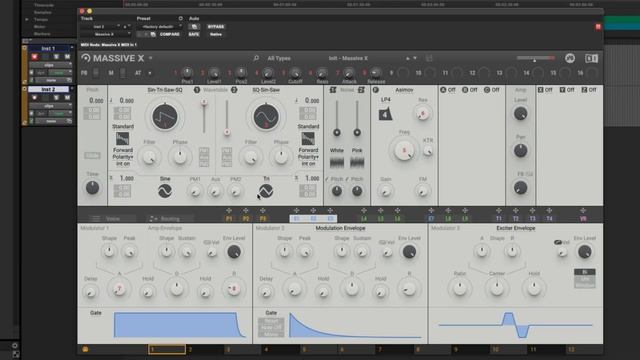This screenshot has height=360, width=640.
Task: Click the filter Freq knob
Action: pyautogui.click(x=404, y=150)
